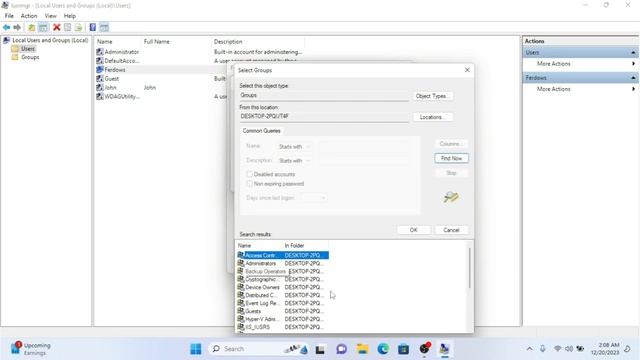Click the Columns button
Image resolution: width=640 pixels, height=360 pixels.
pos(451,144)
